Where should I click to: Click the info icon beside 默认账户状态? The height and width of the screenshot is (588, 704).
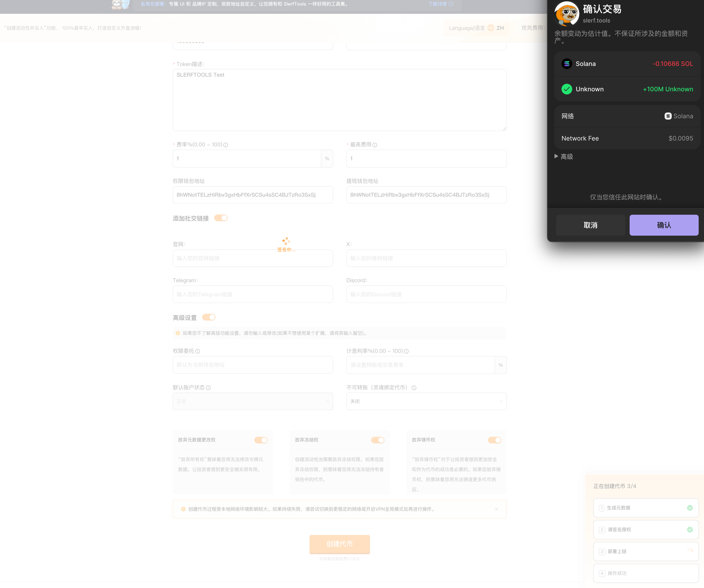pos(208,388)
